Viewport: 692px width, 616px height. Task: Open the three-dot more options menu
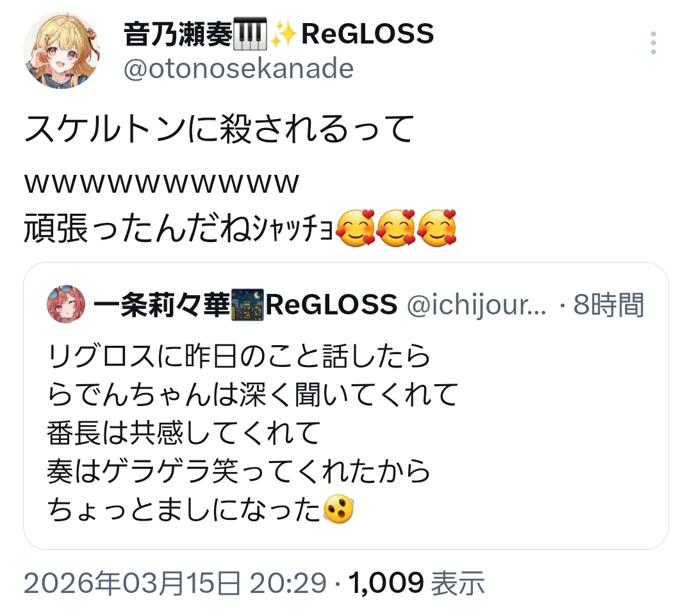coord(653,43)
